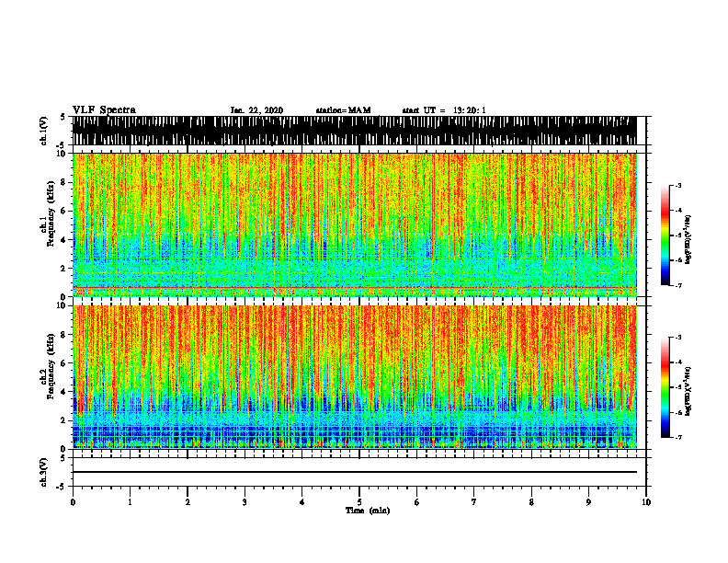
Task: Click the "ch.1(V)" axis label
Action: click(44, 131)
